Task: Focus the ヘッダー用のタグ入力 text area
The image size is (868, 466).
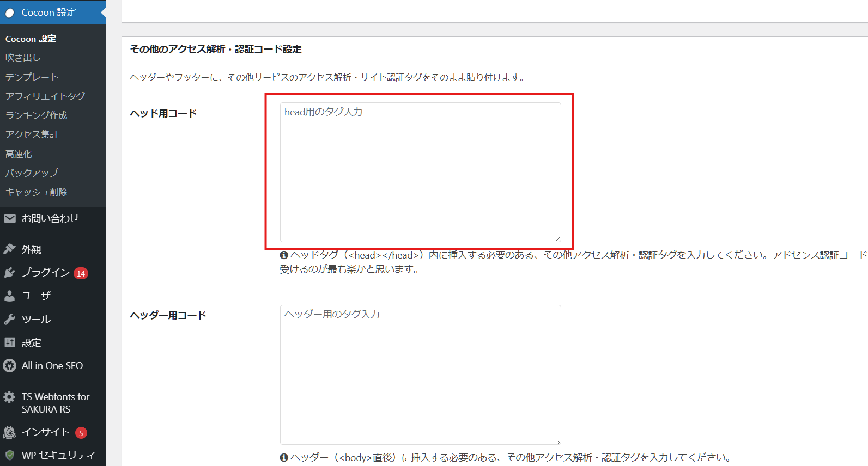Action: 420,375
